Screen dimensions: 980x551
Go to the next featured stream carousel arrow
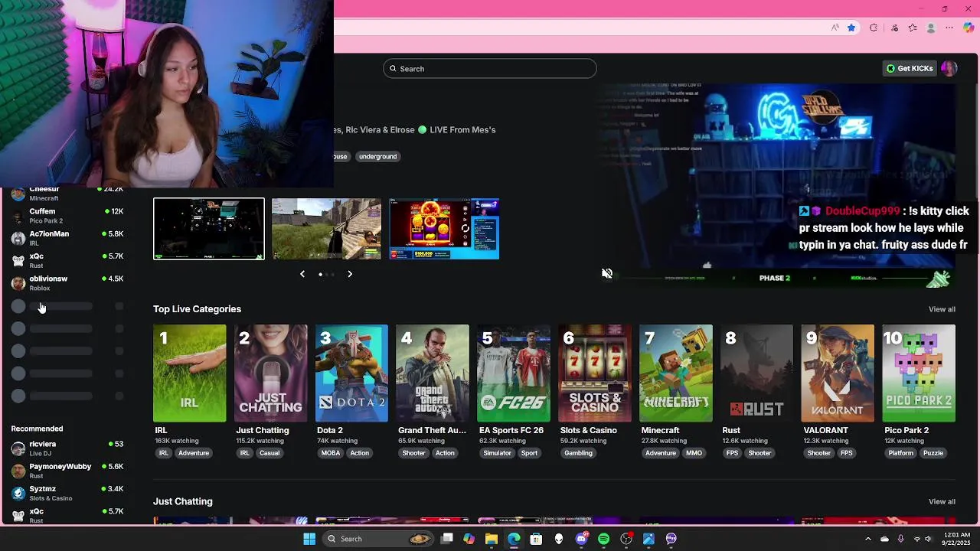pyautogui.click(x=350, y=274)
